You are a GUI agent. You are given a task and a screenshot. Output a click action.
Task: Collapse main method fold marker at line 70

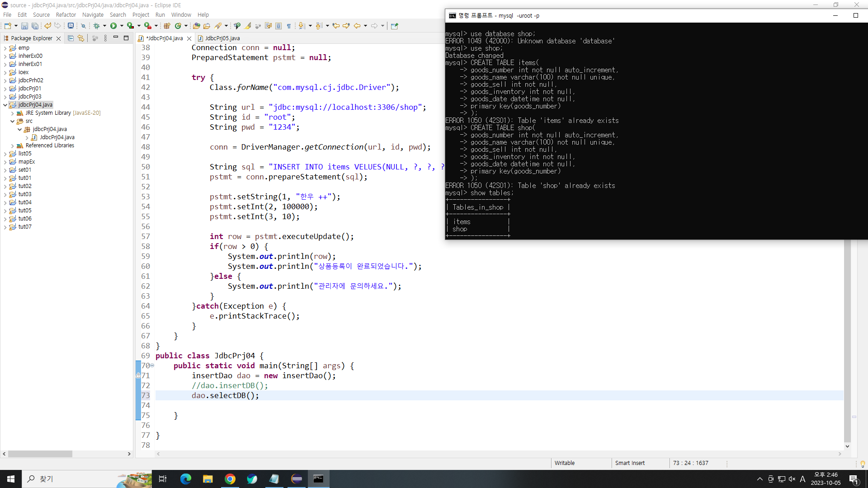(x=152, y=366)
